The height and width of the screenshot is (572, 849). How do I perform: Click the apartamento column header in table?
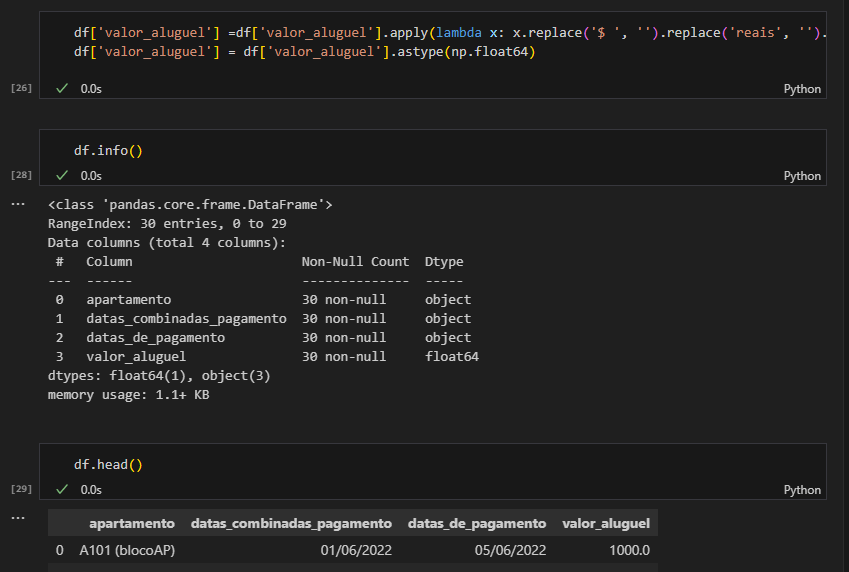[132, 523]
